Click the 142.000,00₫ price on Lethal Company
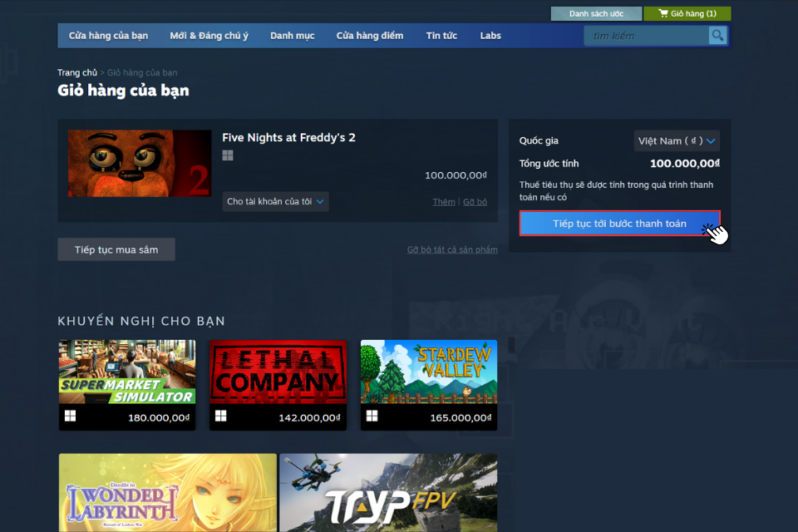The height and width of the screenshot is (532, 798). click(x=309, y=418)
